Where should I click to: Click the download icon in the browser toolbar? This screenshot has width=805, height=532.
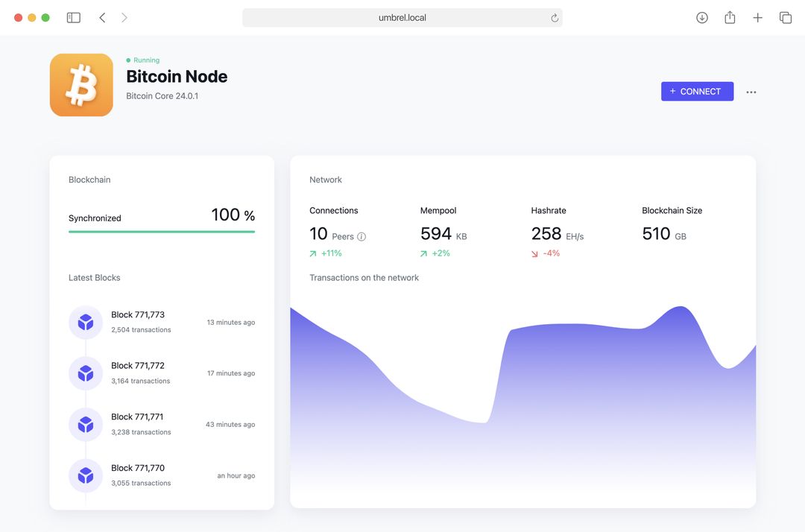point(701,16)
